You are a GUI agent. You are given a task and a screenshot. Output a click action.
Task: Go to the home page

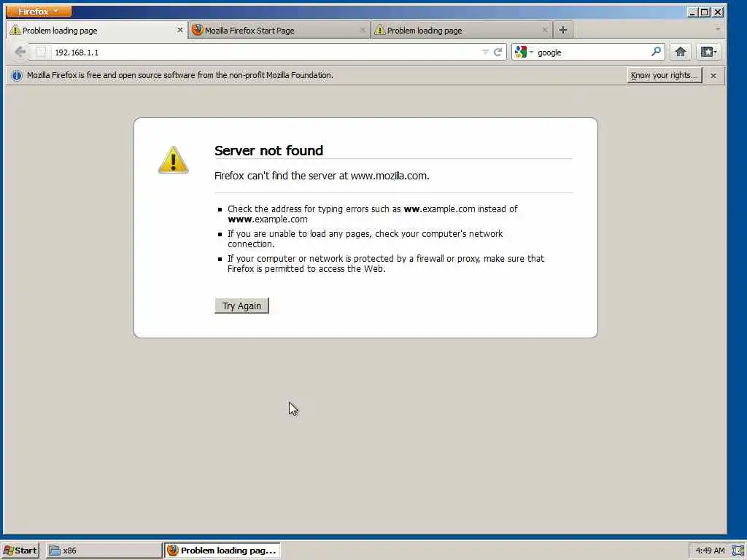coord(681,52)
